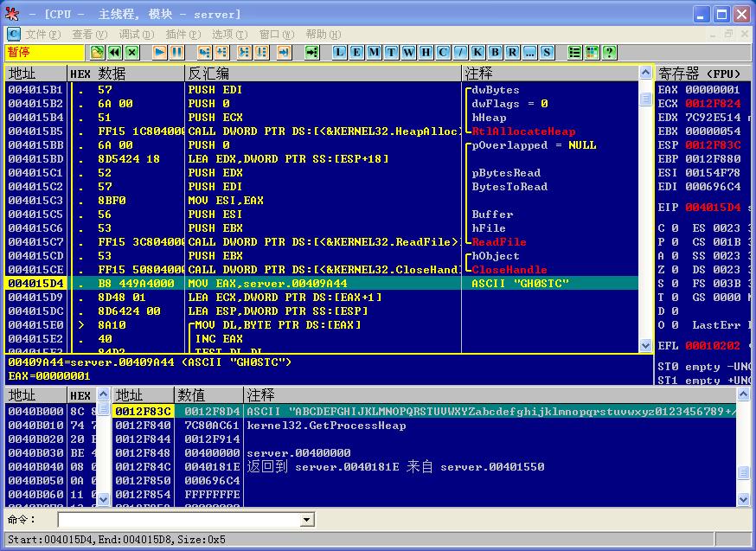
Task: Open the Memory map with M icon
Action: pyautogui.click(x=374, y=53)
